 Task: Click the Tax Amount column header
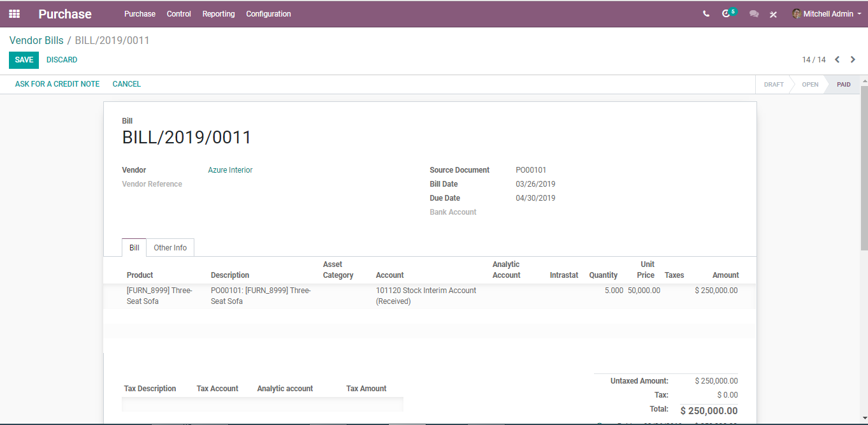click(x=366, y=389)
